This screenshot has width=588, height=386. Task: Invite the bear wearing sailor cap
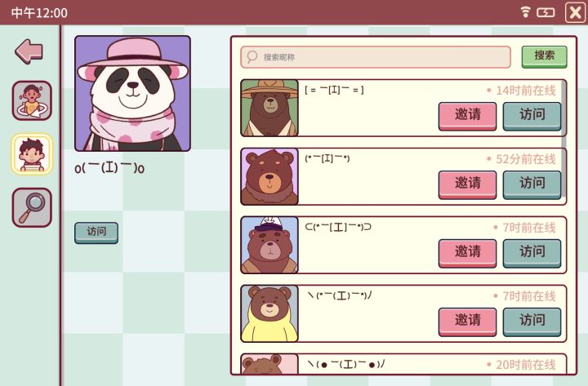[x=467, y=253]
